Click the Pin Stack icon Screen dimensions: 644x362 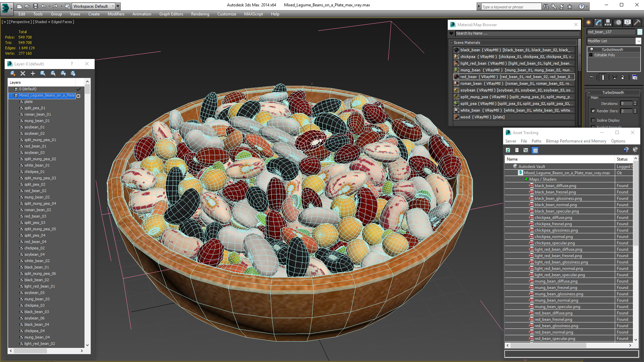pos(591,77)
